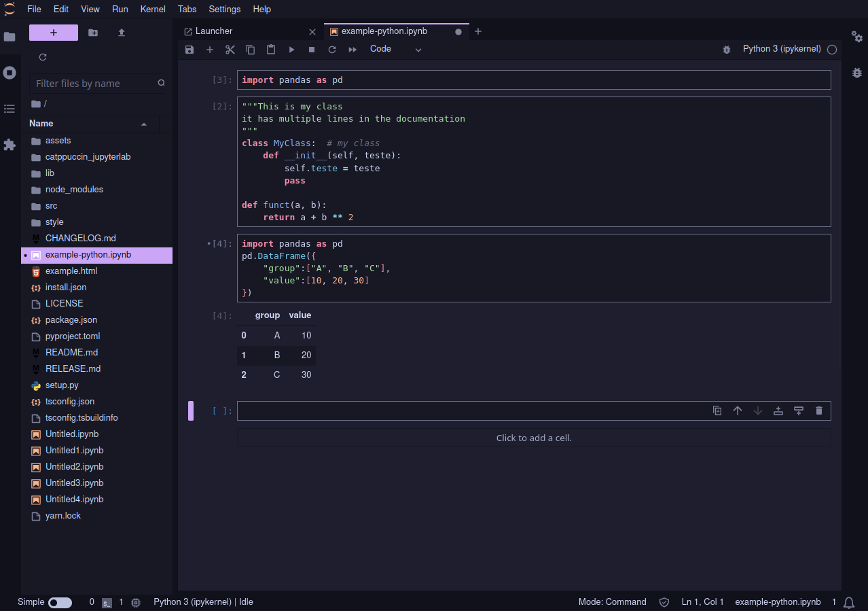
Task: Move the selected cell up
Action: point(738,411)
